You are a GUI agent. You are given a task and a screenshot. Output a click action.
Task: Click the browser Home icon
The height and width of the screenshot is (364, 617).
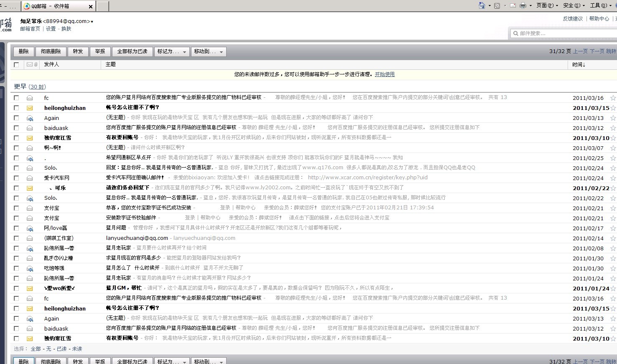coord(482,5)
